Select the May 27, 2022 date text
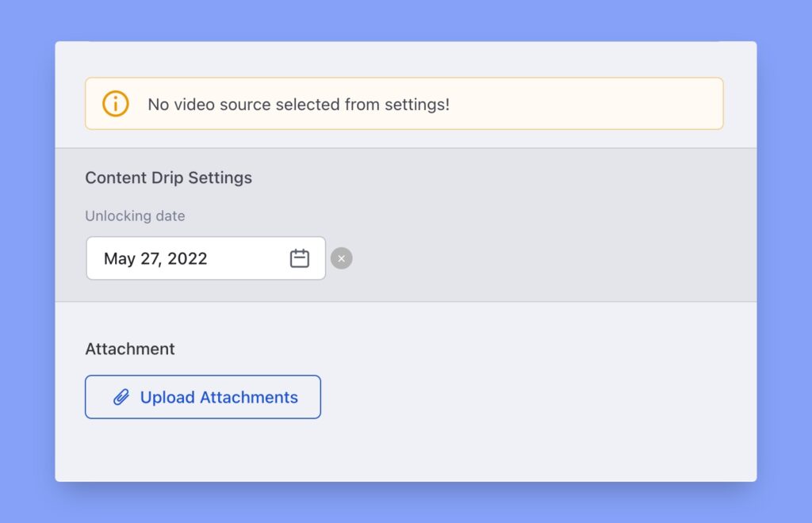812x523 pixels. [156, 258]
